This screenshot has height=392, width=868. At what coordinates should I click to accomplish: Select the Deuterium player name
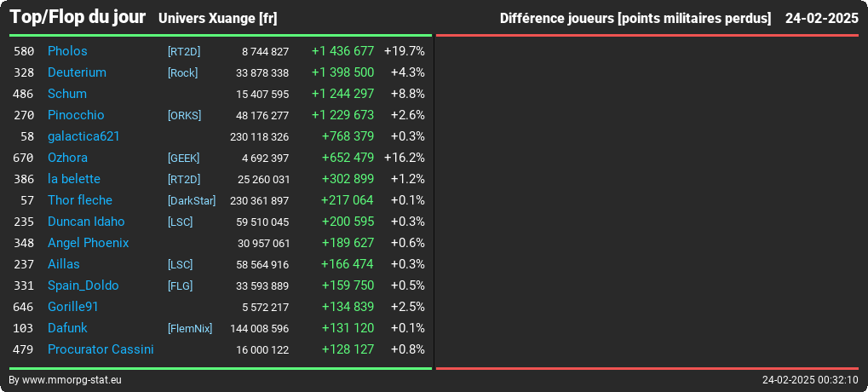[x=77, y=72]
